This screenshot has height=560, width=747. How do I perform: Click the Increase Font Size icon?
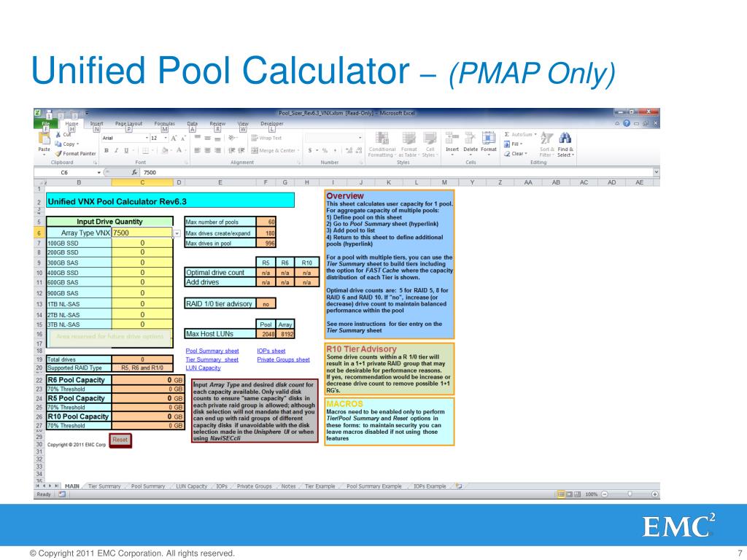click(x=174, y=138)
